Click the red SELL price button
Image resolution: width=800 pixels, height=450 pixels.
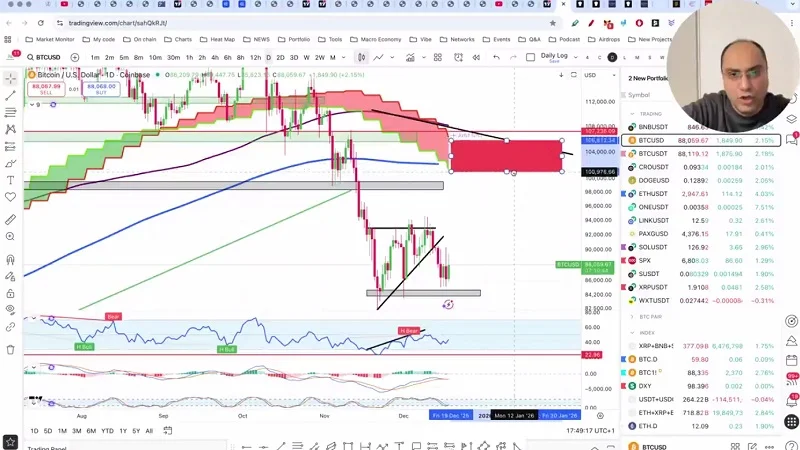click(46, 88)
